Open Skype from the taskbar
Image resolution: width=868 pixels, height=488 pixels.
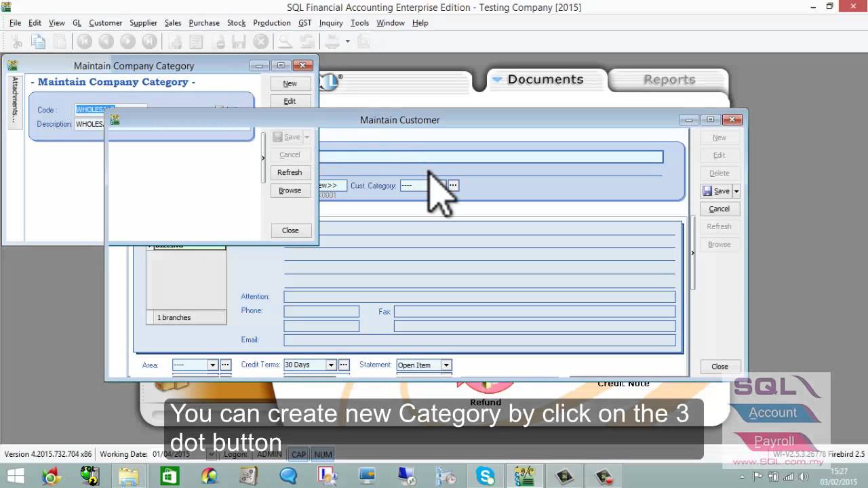pyautogui.click(x=486, y=476)
